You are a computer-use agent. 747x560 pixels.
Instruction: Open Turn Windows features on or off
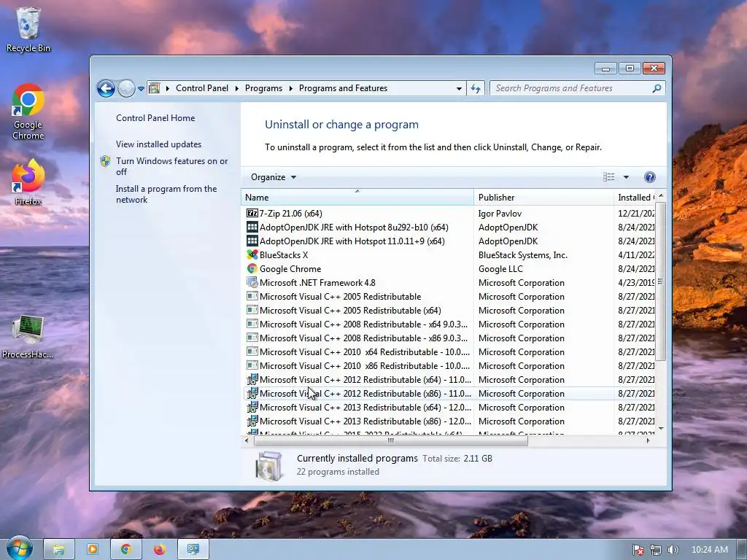172,166
